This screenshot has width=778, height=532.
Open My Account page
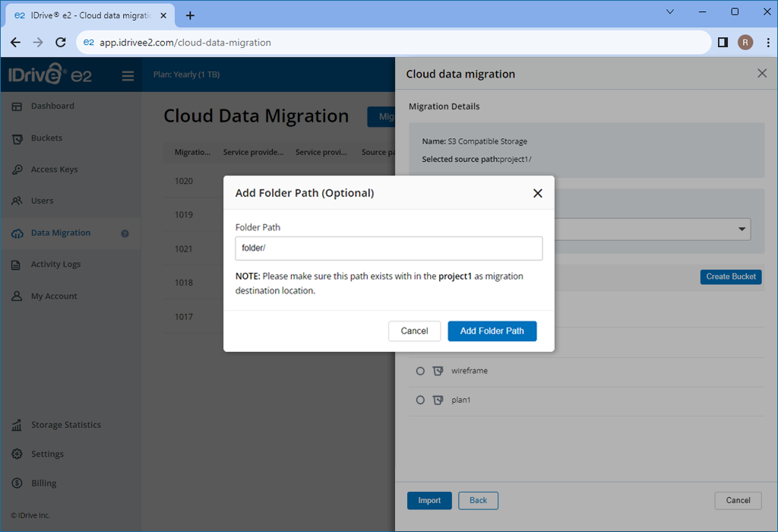[54, 296]
